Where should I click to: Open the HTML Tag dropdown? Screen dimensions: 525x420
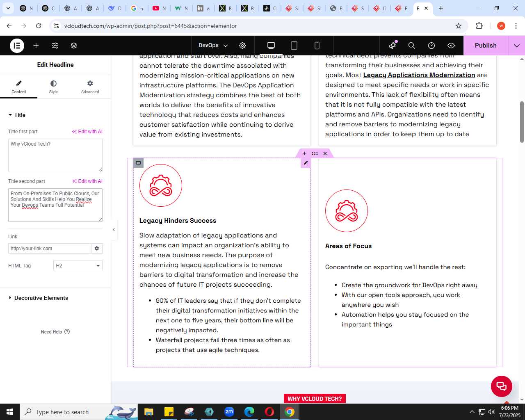pyautogui.click(x=78, y=266)
